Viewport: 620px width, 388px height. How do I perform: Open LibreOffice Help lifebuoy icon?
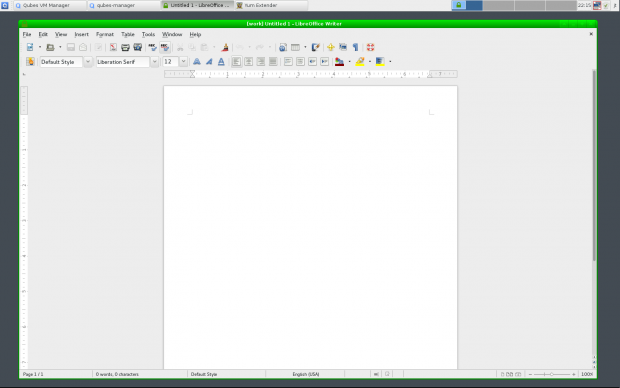click(370, 47)
